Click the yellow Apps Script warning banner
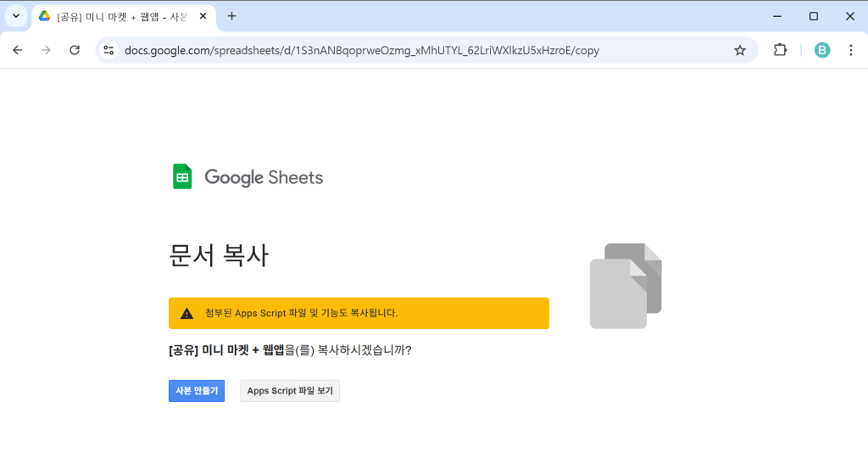Viewport: 868px width, 469px height. pos(359,313)
